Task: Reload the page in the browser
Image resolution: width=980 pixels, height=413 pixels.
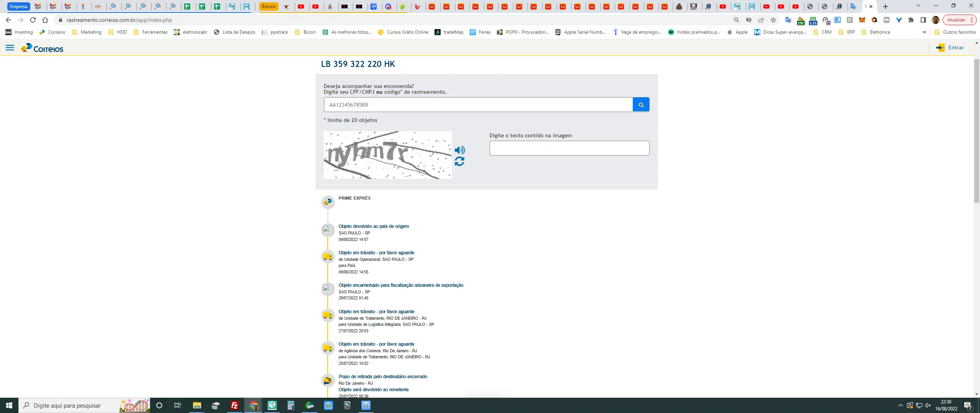Action: pos(33,20)
